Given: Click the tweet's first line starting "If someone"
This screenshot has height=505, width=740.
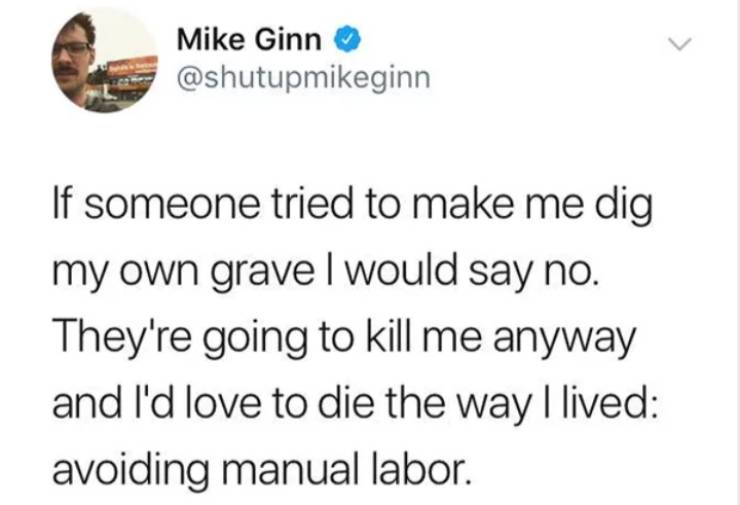Looking at the screenshot, I should pyautogui.click(x=353, y=208).
